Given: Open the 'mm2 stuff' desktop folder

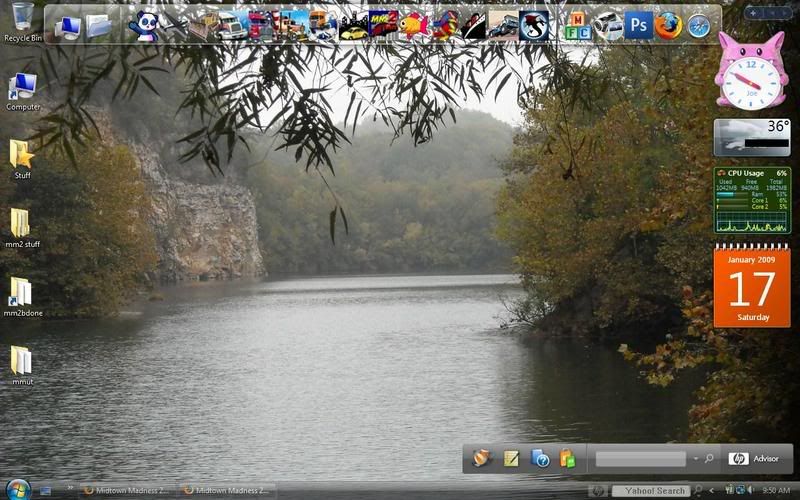Looking at the screenshot, I should [21, 227].
